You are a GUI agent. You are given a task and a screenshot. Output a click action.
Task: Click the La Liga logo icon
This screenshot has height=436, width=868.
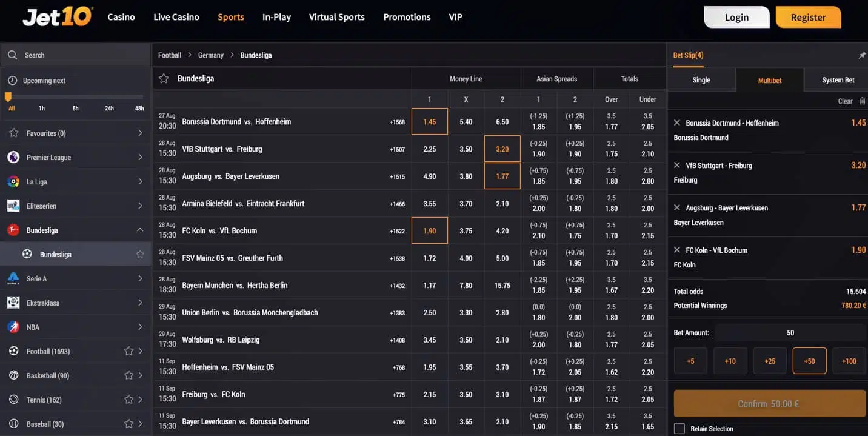(x=13, y=181)
